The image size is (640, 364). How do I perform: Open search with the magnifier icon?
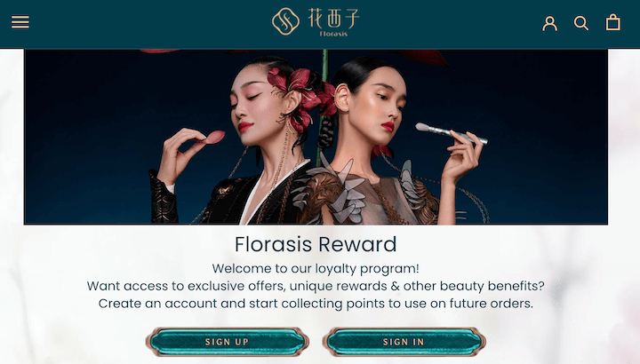580,23
